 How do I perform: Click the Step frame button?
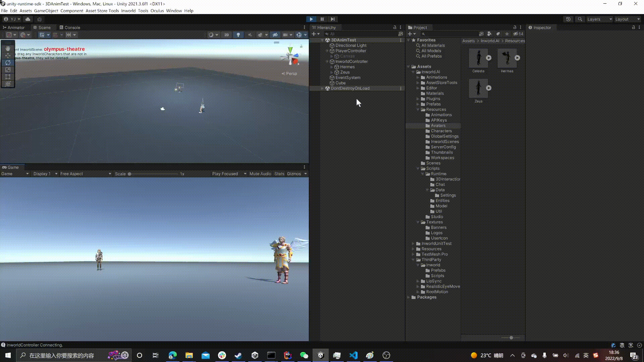click(x=332, y=19)
